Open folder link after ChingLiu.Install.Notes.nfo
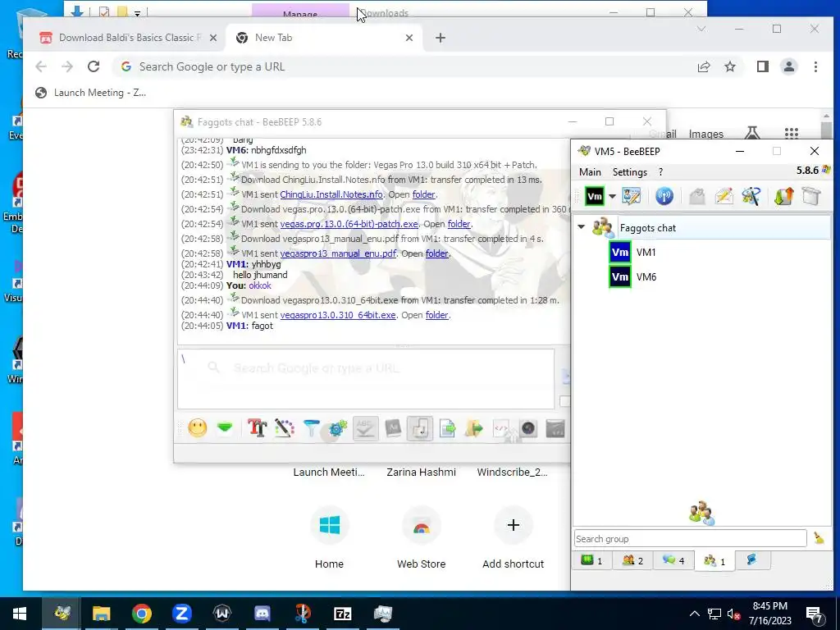 point(424,194)
